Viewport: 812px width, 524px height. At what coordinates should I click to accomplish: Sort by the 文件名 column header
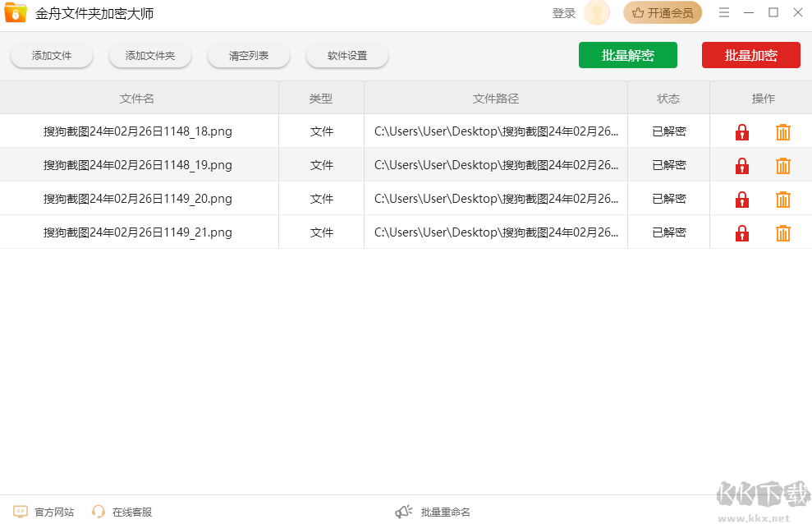tap(139, 98)
